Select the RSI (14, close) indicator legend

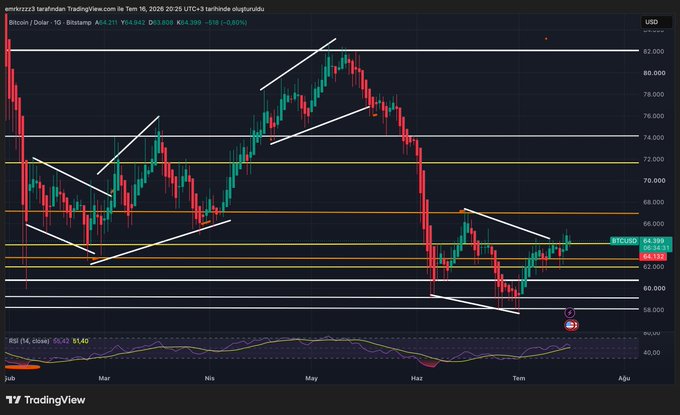29,341
